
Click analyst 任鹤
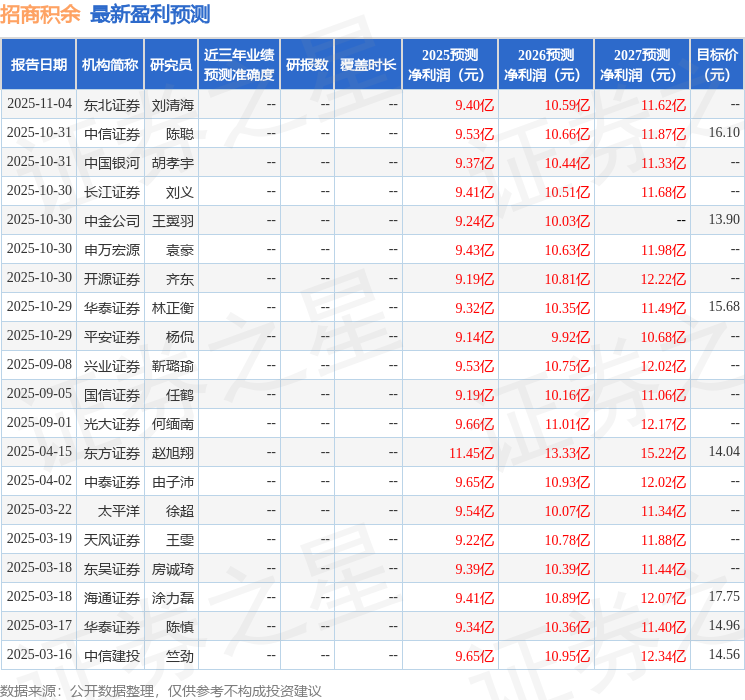click(x=180, y=395)
